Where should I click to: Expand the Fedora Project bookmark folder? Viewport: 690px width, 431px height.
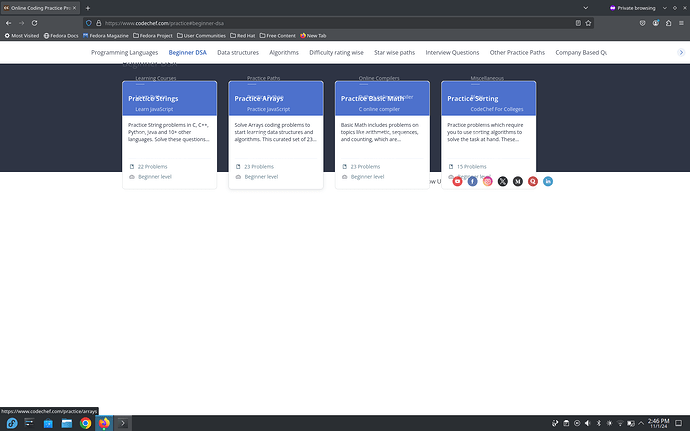(x=153, y=36)
